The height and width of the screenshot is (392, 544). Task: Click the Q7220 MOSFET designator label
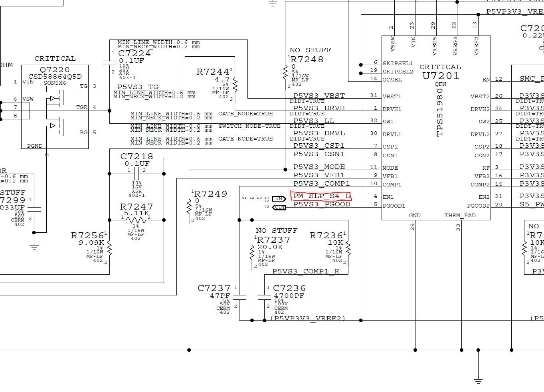click(55, 69)
